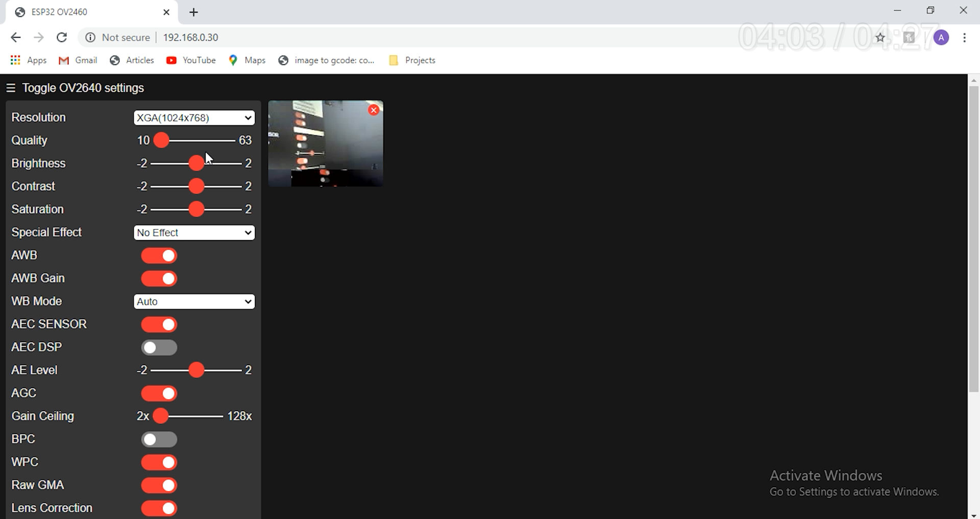Open the Toggle OV2640 settings hamburger menu
This screenshot has height=519, width=980.
[11, 87]
